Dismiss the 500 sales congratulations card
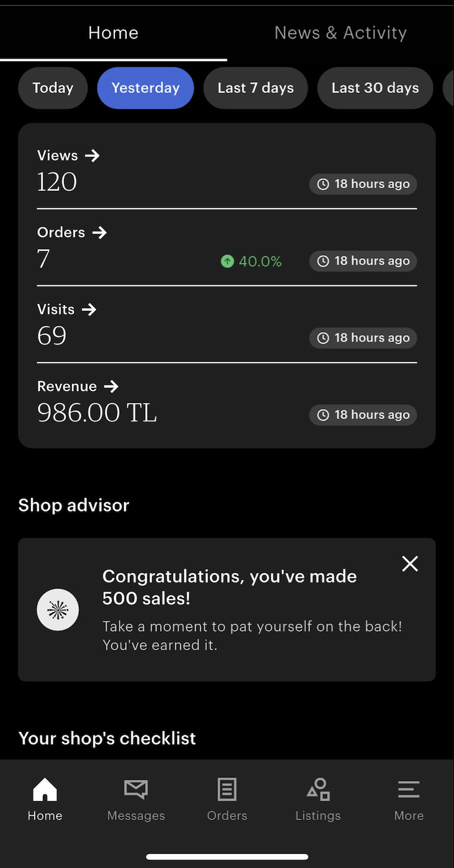Viewport: 454px width, 868px height. [x=410, y=564]
